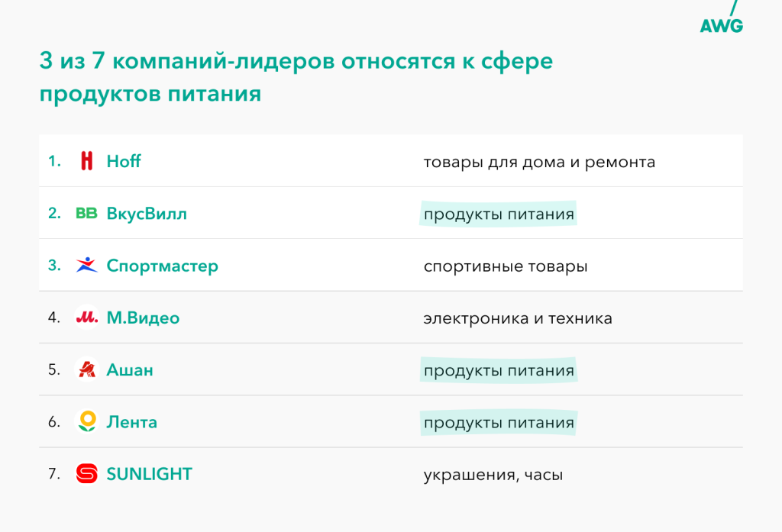
Task: Open the ВкусВилл company name
Action: click(147, 214)
